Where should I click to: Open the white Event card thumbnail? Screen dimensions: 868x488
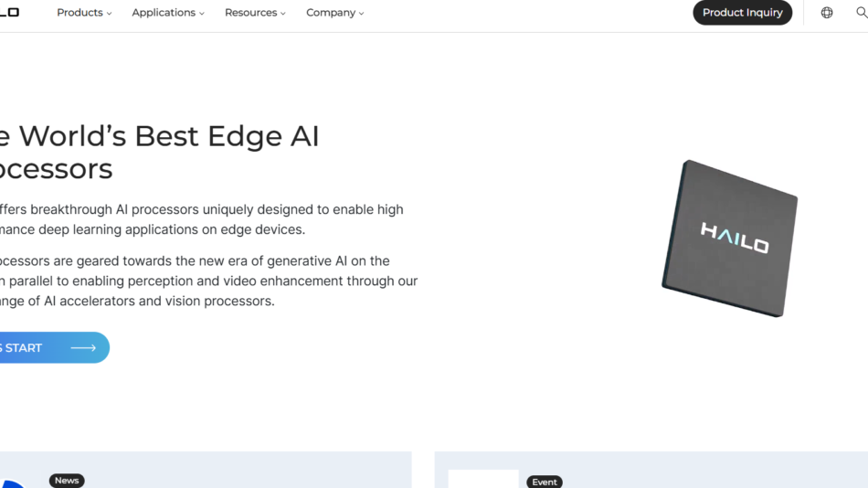(483, 480)
